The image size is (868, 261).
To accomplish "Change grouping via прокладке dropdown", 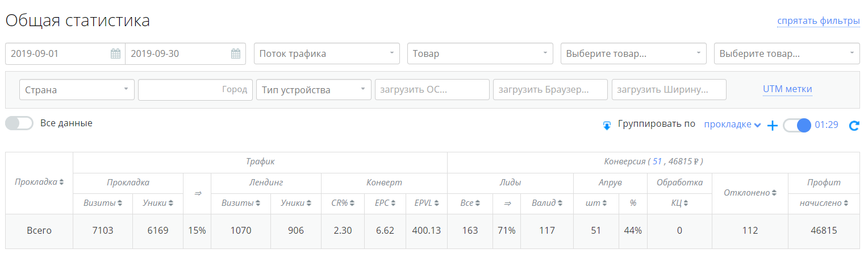I will point(732,125).
